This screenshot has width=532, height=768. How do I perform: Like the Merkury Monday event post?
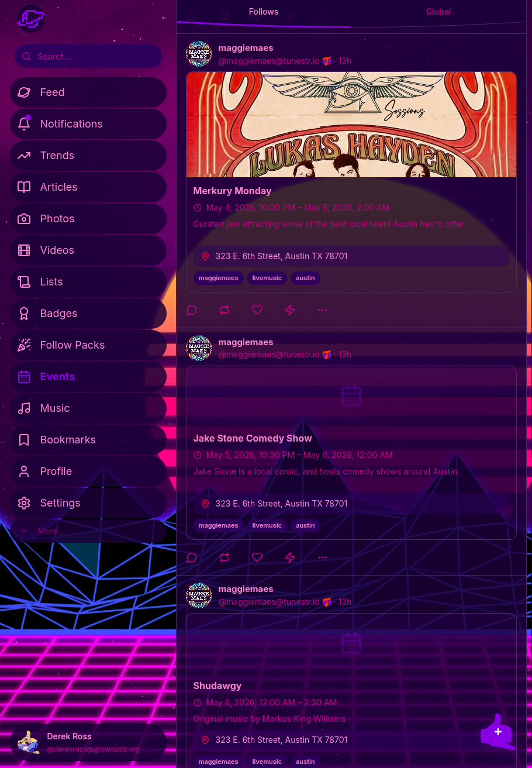click(257, 310)
